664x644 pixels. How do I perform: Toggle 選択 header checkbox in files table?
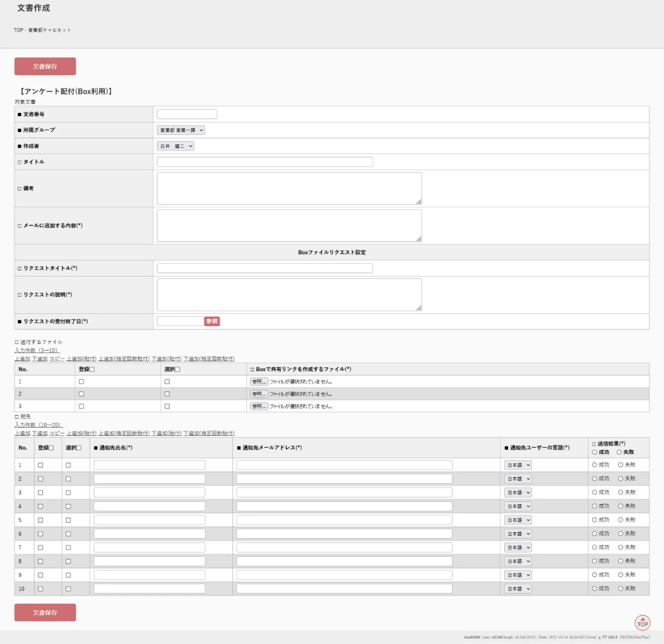pos(178,369)
